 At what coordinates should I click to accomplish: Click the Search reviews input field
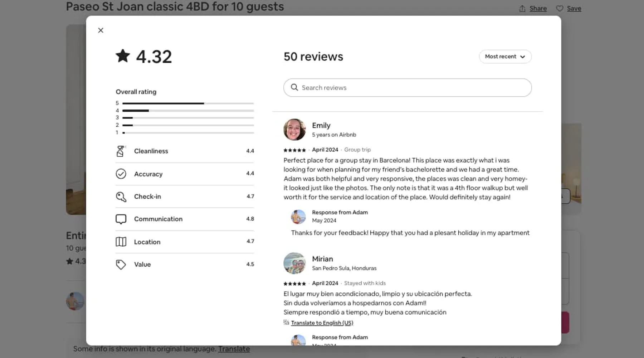coord(411,88)
